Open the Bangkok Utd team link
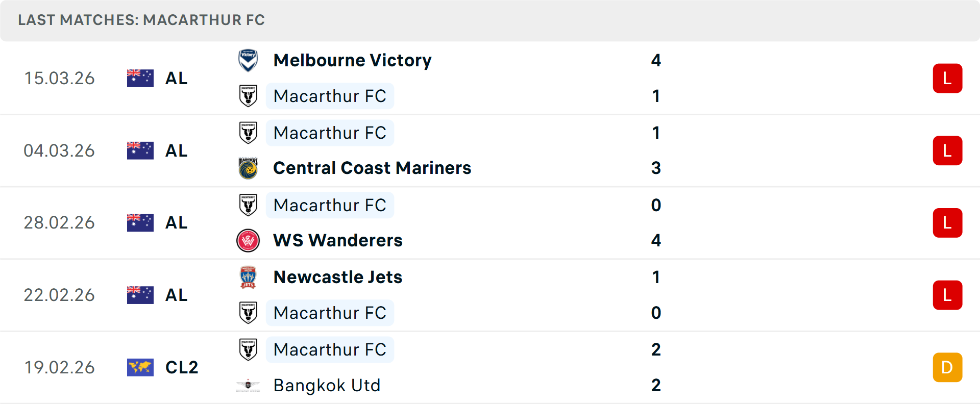980x404 pixels. click(327, 385)
